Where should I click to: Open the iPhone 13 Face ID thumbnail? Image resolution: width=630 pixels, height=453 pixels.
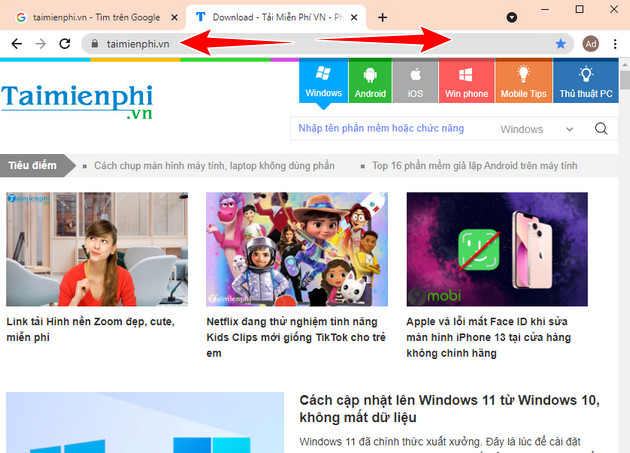[497, 249]
